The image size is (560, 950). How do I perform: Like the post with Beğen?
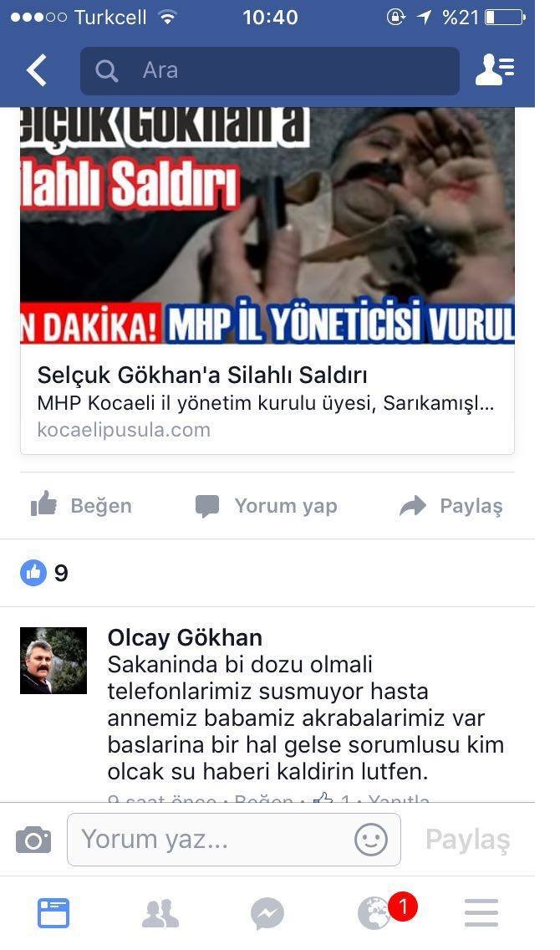pyautogui.click(x=81, y=505)
